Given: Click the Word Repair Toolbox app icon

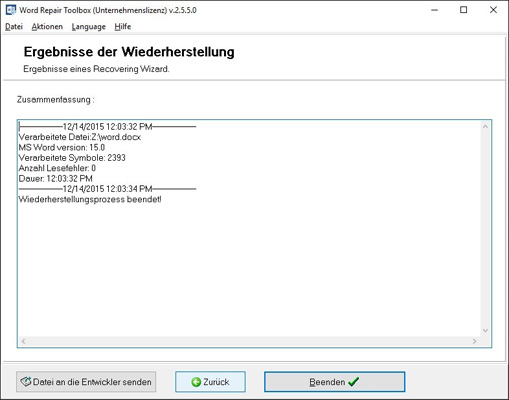Looking at the screenshot, I should point(11,10).
